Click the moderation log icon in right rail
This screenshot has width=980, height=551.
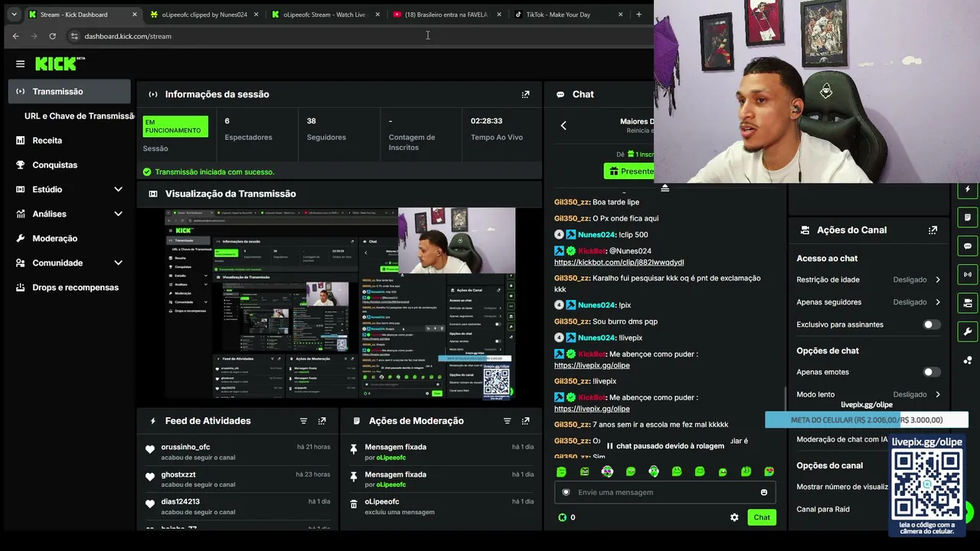968,217
